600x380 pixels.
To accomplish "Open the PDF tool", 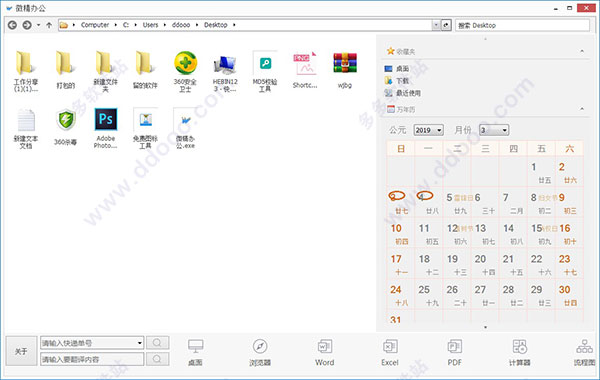I will tap(455, 352).
